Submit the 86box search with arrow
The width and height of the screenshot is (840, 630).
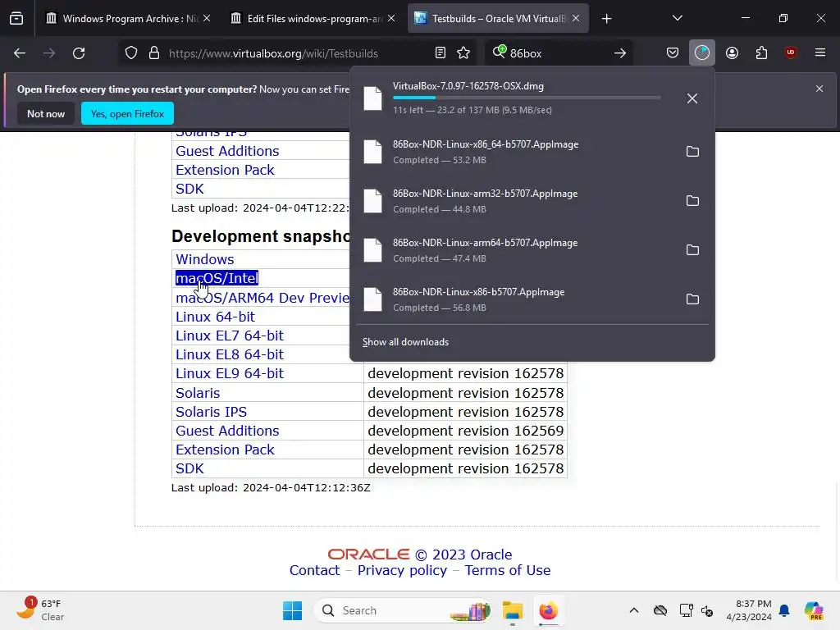click(x=620, y=53)
